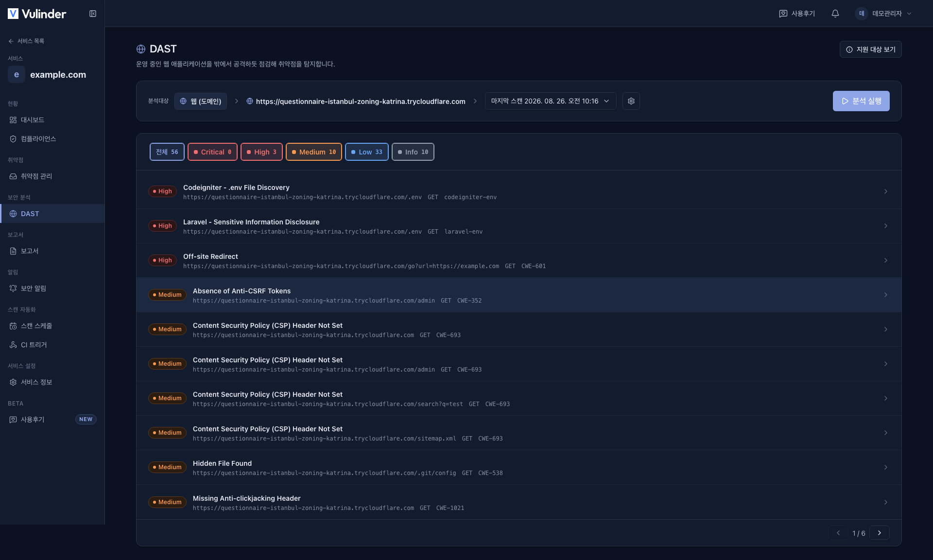Viewport: 933px width, 560px height.
Task: Select the 전체 56 filter
Action: tap(167, 152)
